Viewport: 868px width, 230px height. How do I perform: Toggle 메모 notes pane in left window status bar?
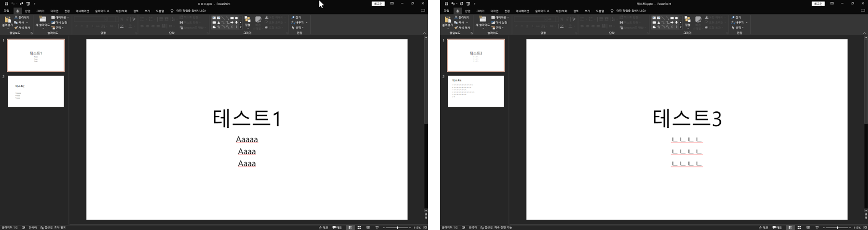[x=323, y=227]
